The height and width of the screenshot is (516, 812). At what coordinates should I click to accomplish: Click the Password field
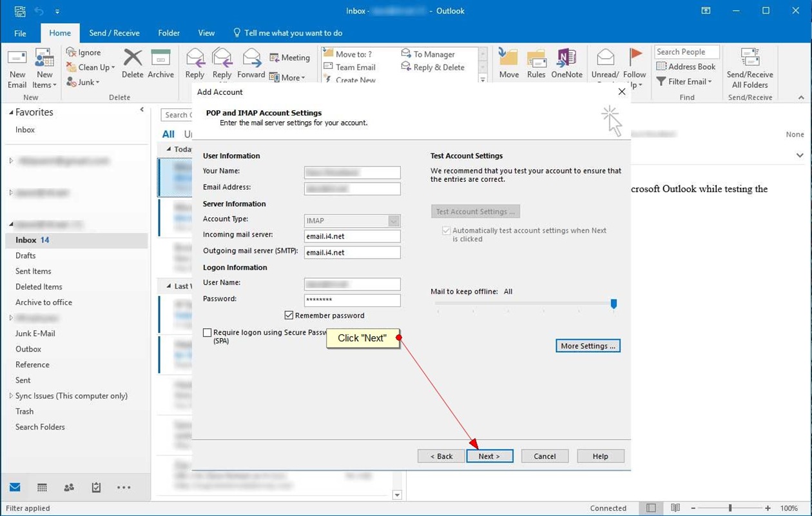coord(353,300)
